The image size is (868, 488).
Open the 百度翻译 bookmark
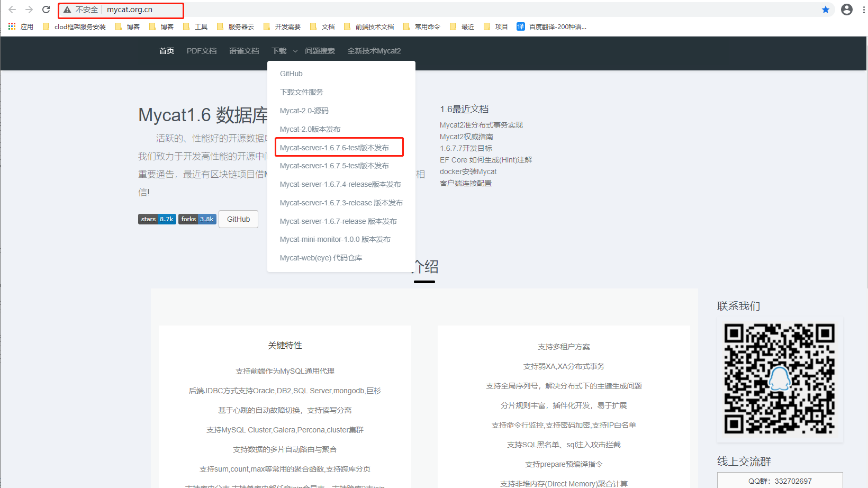pos(551,26)
